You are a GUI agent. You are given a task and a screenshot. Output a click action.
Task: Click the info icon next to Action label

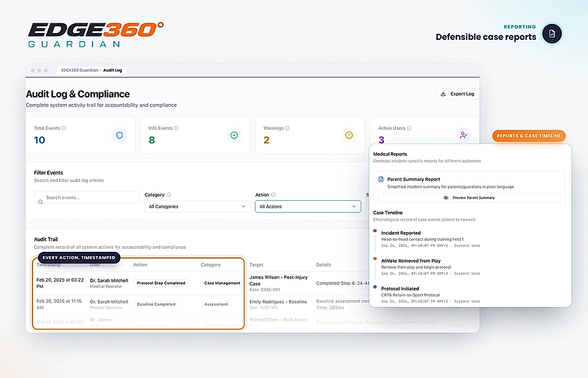click(x=273, y=195)
